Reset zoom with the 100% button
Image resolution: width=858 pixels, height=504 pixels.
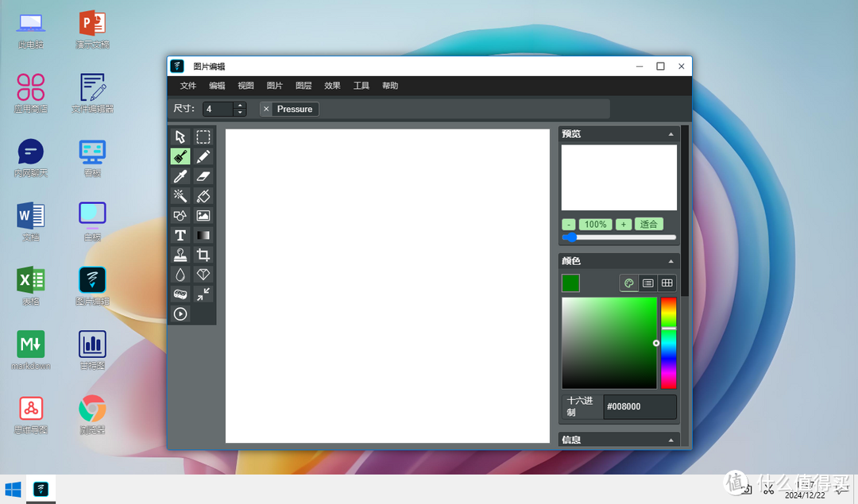[x=595, y=224]
